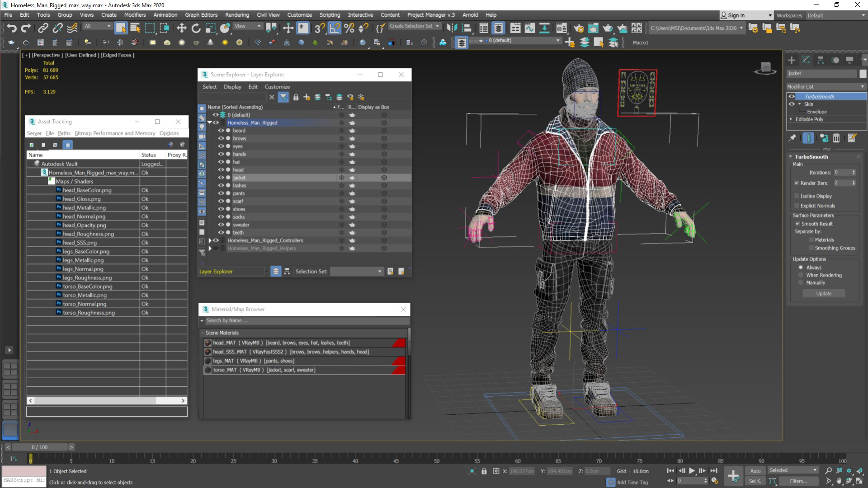
Task: Uncheck the Smooth Result checkbox
Action: coord(797,224)
